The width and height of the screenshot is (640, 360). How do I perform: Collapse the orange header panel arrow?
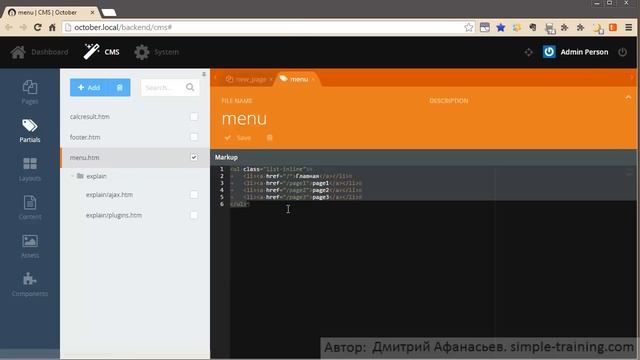628,98
